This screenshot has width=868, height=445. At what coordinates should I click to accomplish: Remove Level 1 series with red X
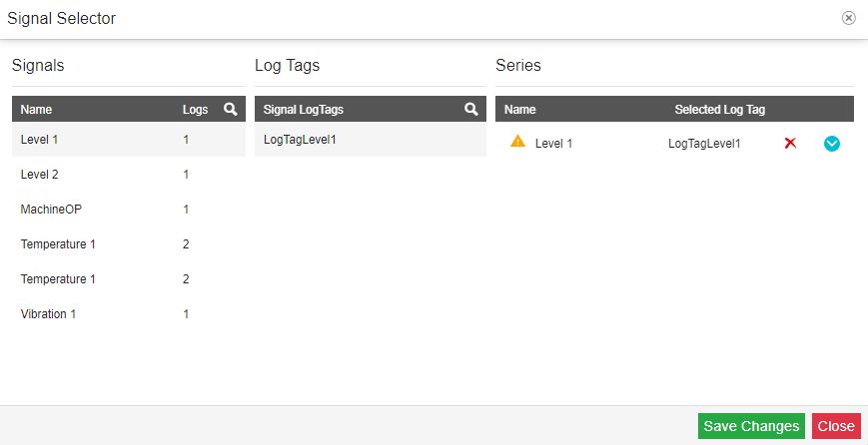(x=790, y=143)
